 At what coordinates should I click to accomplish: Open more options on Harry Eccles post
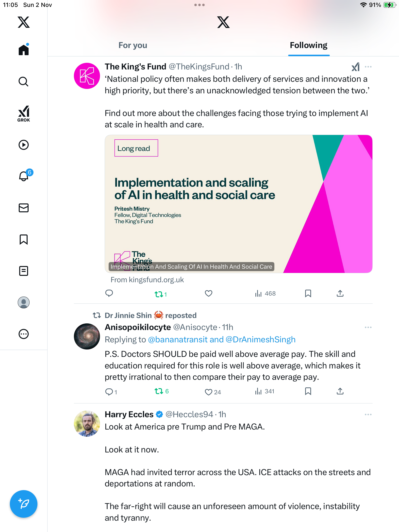coord(368,415)
